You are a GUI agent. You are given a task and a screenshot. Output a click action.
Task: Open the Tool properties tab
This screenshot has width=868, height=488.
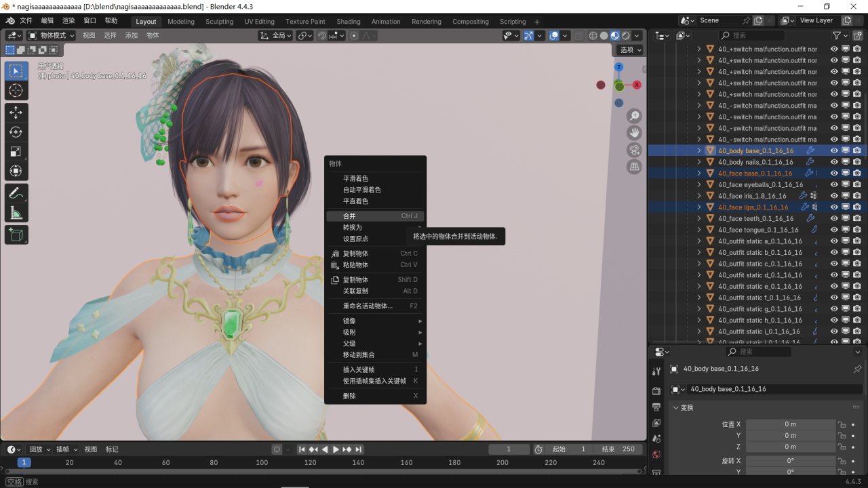pos(656,371)
